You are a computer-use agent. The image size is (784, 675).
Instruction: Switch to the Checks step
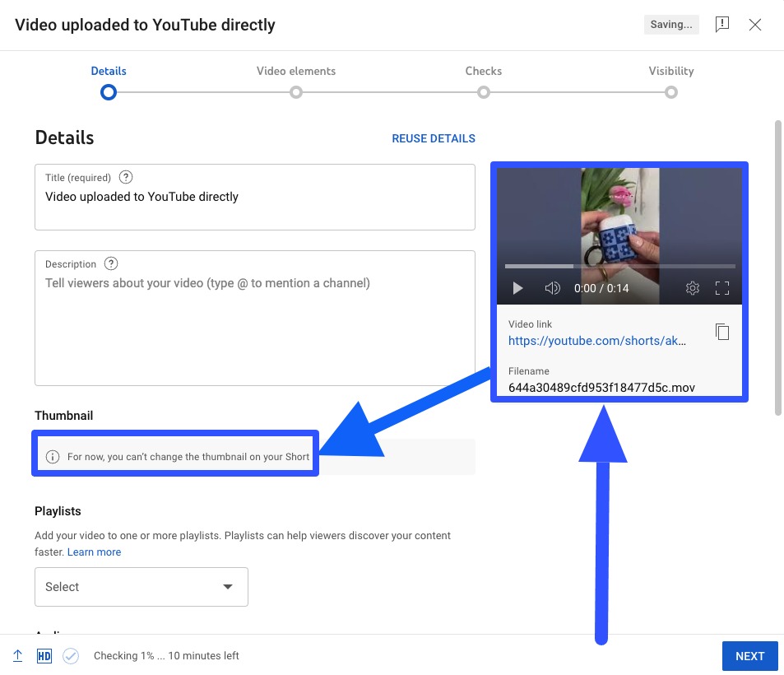pyautogui.click(x=483, y=92)
